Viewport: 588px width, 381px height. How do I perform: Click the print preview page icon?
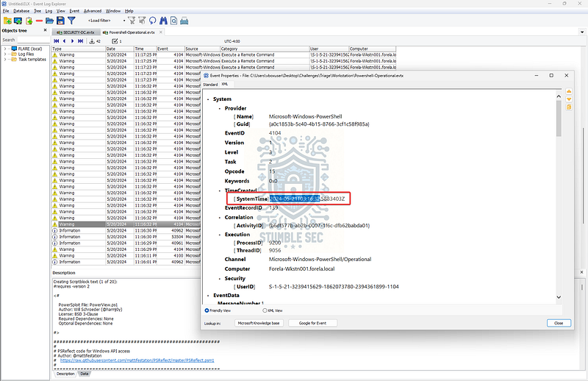click(173, 21)
